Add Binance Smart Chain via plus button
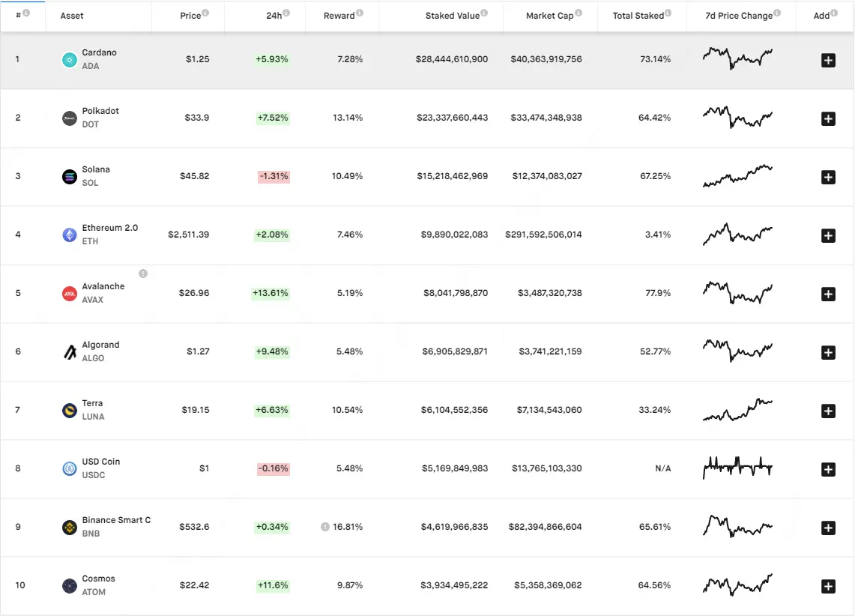This screenshot has width=855, height=616. coord(828,528)
